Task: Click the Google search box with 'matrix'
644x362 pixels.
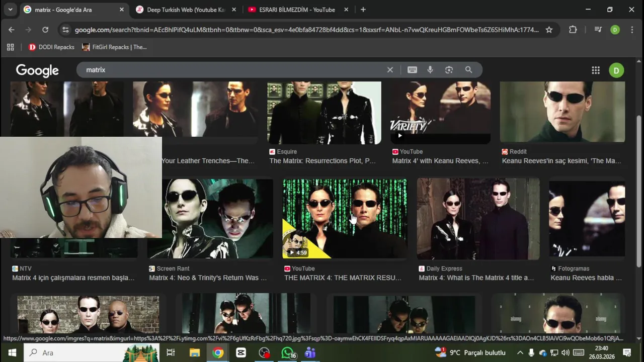Action: point(231,70)
